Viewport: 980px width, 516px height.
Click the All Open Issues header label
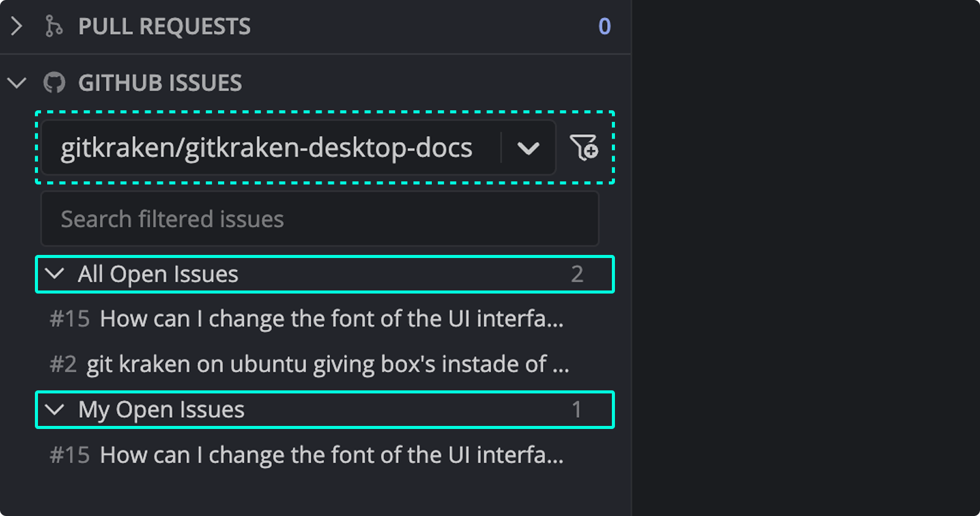pos(157,275)
